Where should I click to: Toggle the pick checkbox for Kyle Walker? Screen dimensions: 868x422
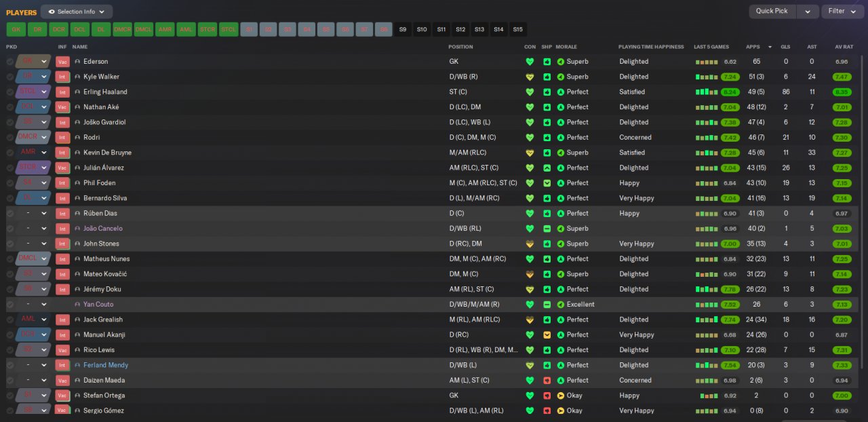(10, 77)
